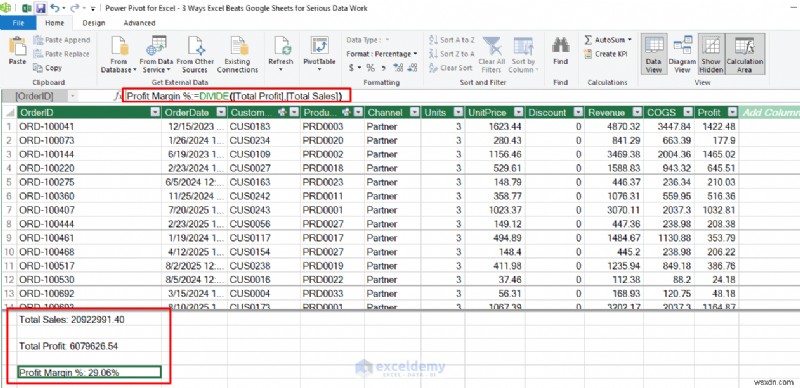Click Paste Append in the Clipboard group
Viewport: 800px width, 388px height.
click(62, 40)
